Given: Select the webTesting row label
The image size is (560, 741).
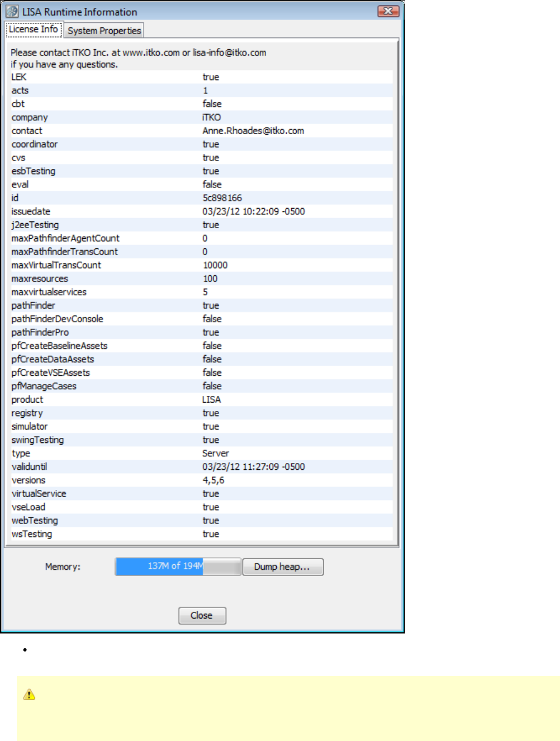Looking at the screenshot, I should [x=35, y=520].
